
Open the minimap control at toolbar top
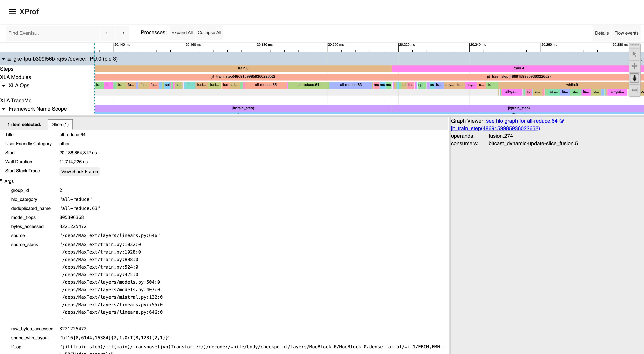(x=634, y=46)
